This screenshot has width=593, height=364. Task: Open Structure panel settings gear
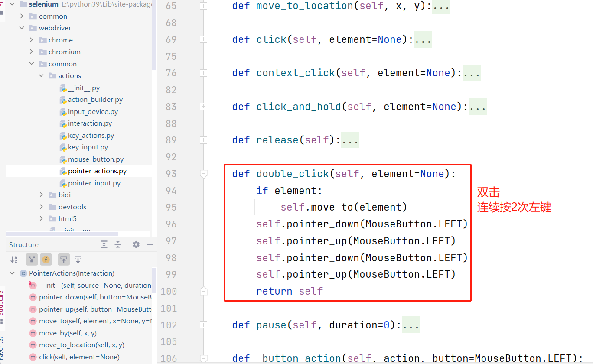[x=136, y=244]
